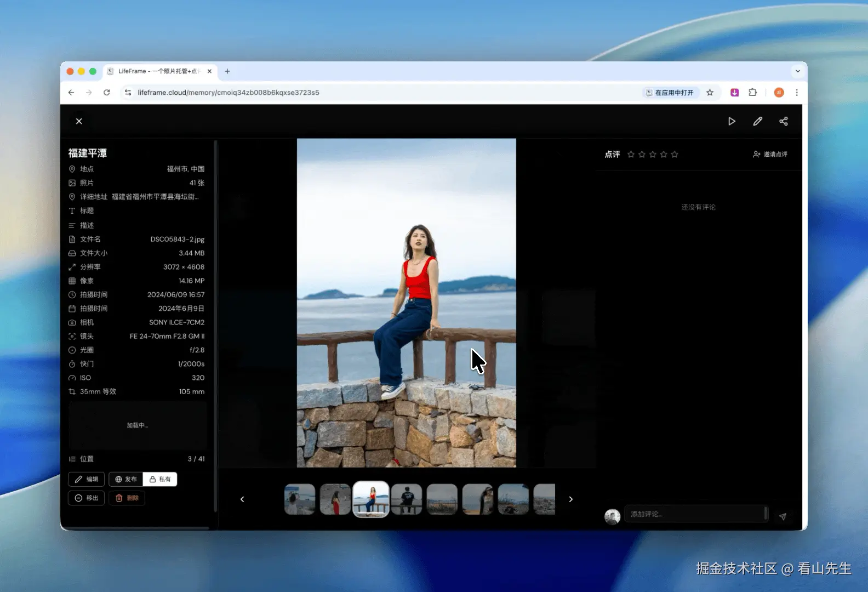The width and height of the screenshot is (868, 592).
Task: Click the red 删除 delete button
Action: [x=127, y=498]
